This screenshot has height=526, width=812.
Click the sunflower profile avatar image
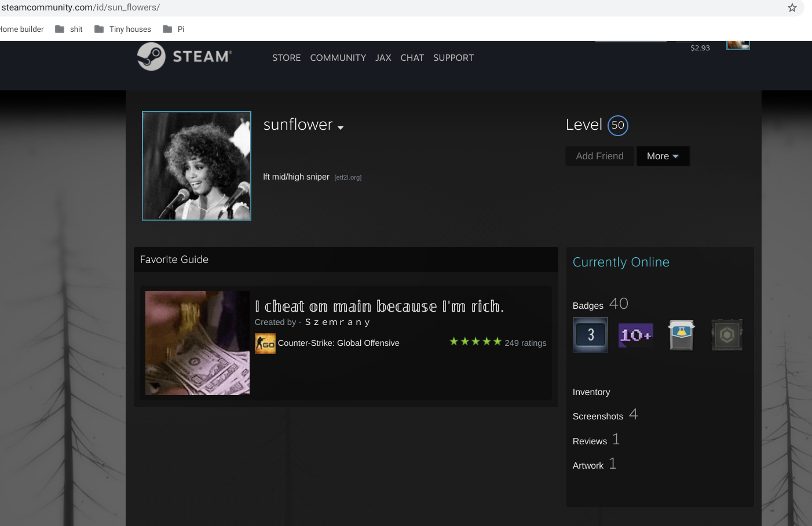click(197, 166)
